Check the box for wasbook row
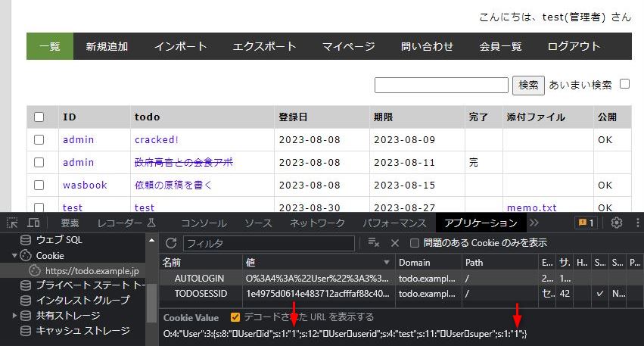 39,185
